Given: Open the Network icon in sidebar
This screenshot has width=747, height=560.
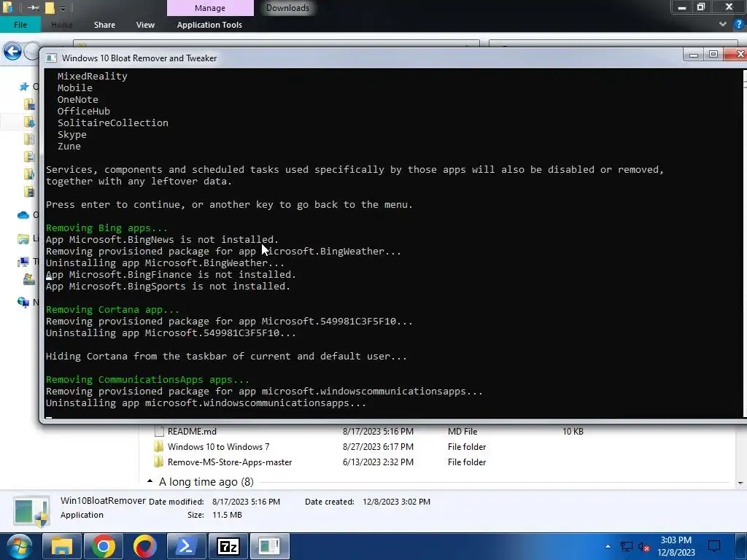Looking at the screenshot, I should (x=23, y=302).
